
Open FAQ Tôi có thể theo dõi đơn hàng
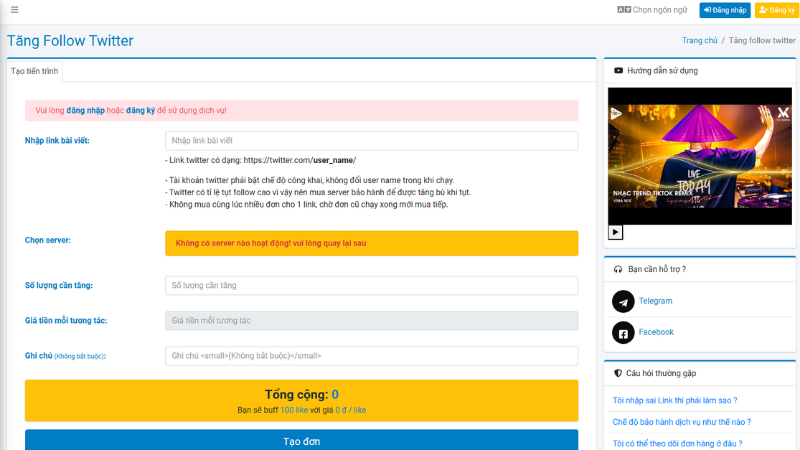click(677, 443)
